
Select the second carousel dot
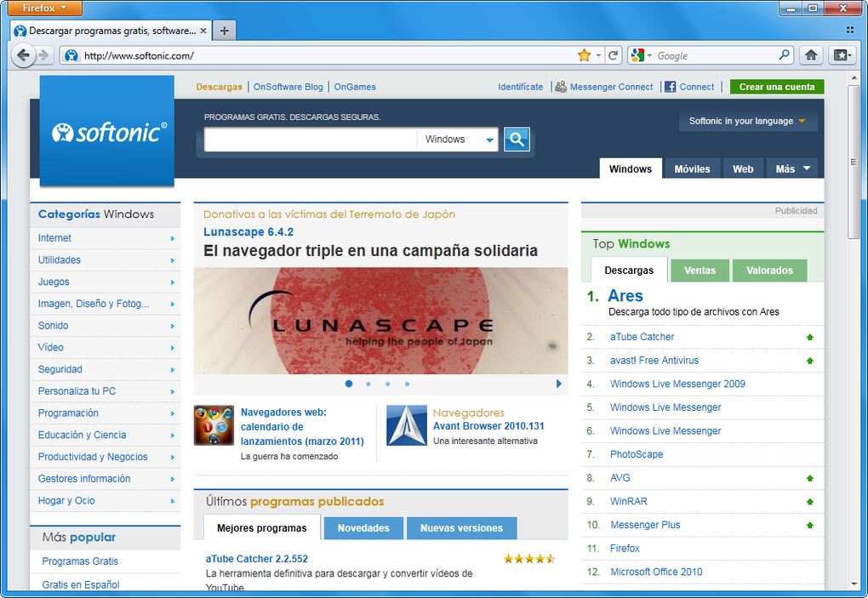point(368,384)
